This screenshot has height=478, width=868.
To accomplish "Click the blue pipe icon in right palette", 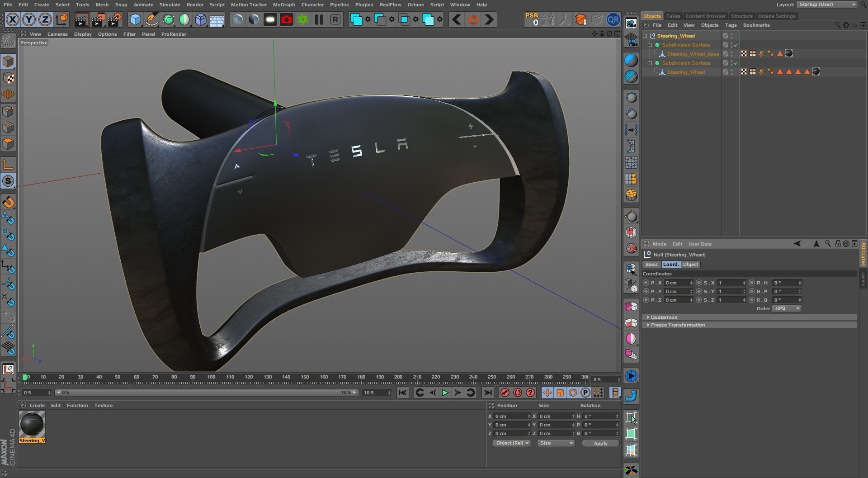I will coord(631,396).
